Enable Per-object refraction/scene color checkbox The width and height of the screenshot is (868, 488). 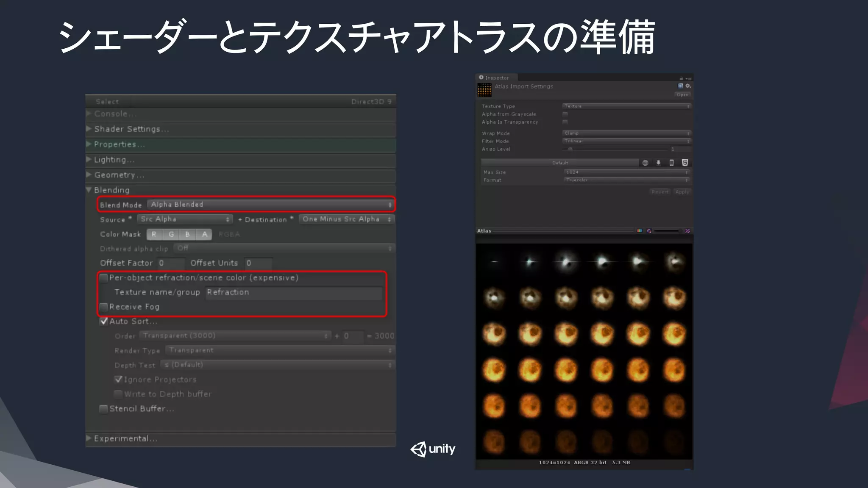point(104,278)
